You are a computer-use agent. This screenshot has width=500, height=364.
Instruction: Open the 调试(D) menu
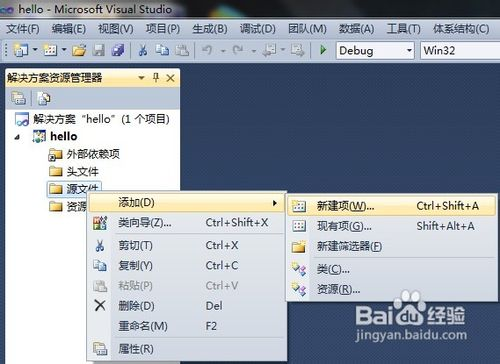click(258, 29)
